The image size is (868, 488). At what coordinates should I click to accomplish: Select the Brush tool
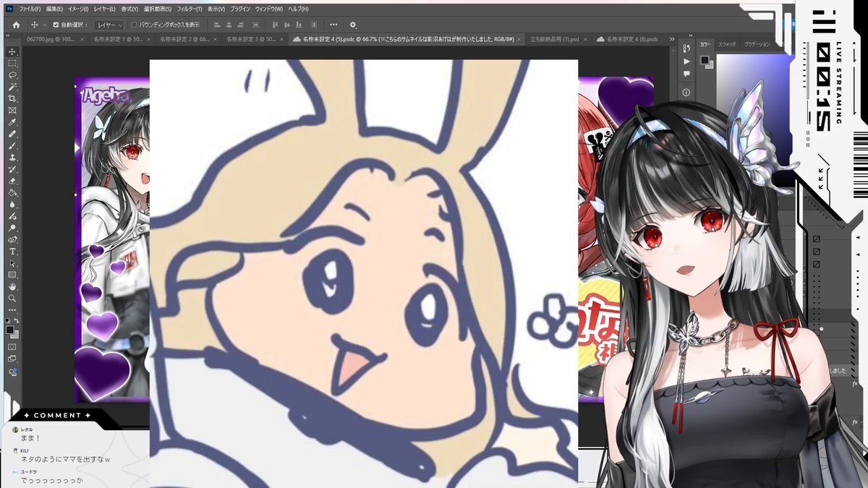(12, 145)
